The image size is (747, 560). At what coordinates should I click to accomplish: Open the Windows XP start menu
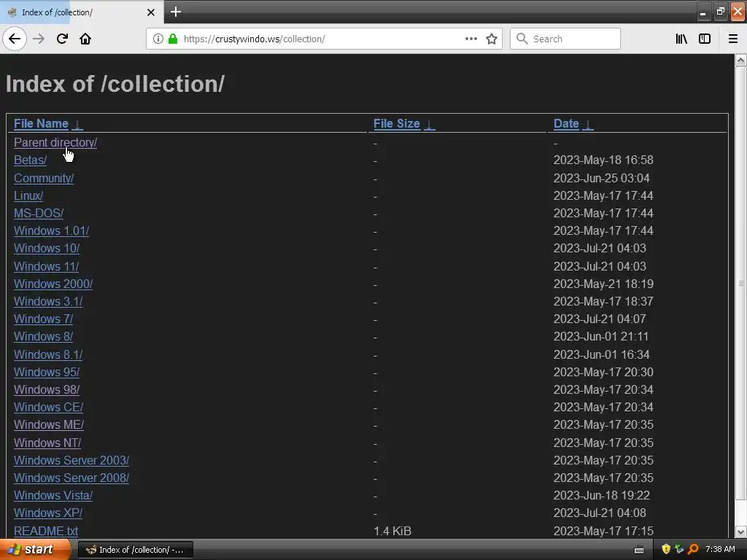click(35, 550)
